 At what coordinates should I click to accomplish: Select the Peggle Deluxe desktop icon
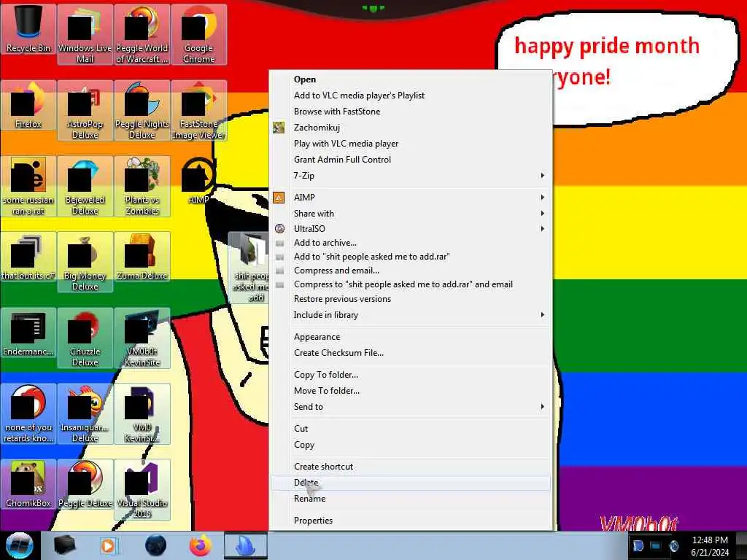click(x=85, y=484)
